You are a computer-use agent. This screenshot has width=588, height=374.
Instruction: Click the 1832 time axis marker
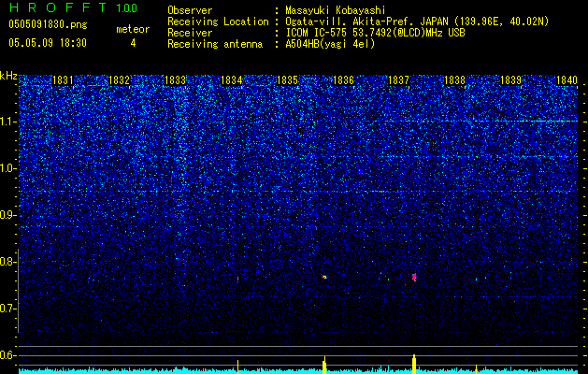(119, 79)
